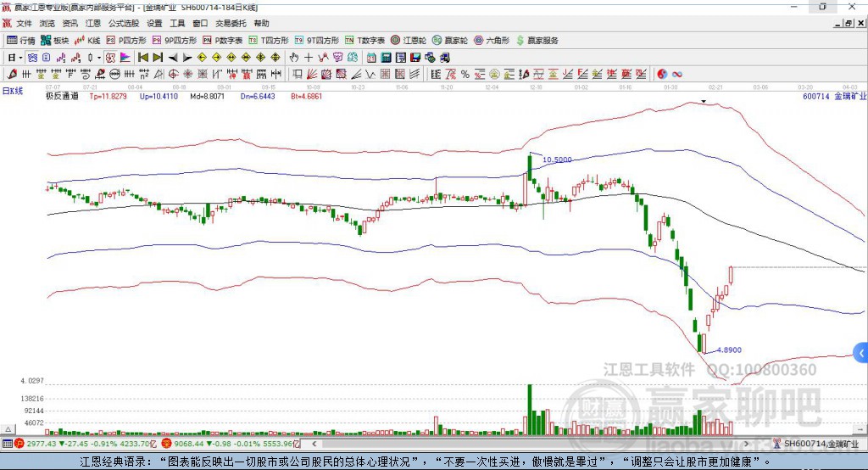Toggle the 极反通道 indicator button
The width and height of the screenshot is (868, 470).
click(110, 58)
